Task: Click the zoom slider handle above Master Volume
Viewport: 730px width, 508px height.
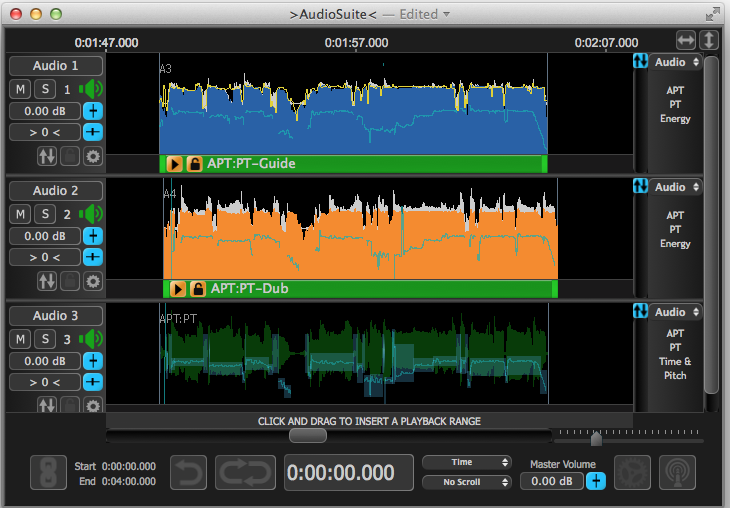Action: 596,438
